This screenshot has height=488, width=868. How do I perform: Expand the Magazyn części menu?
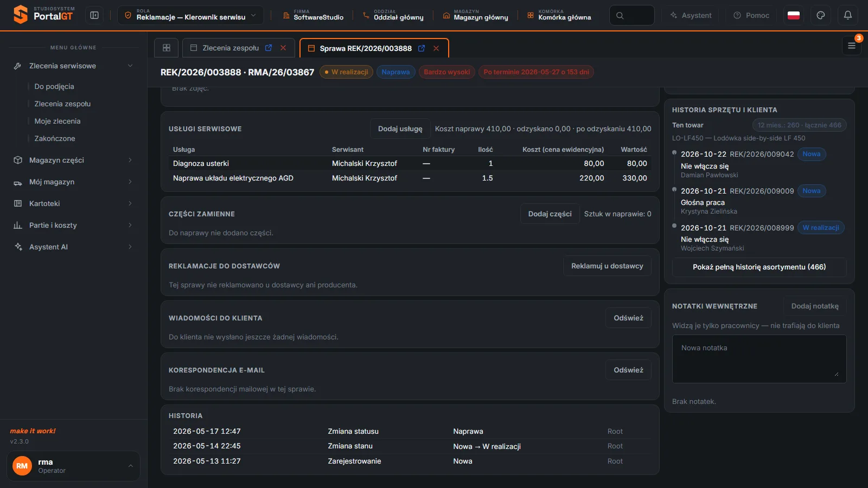point(73,160)
